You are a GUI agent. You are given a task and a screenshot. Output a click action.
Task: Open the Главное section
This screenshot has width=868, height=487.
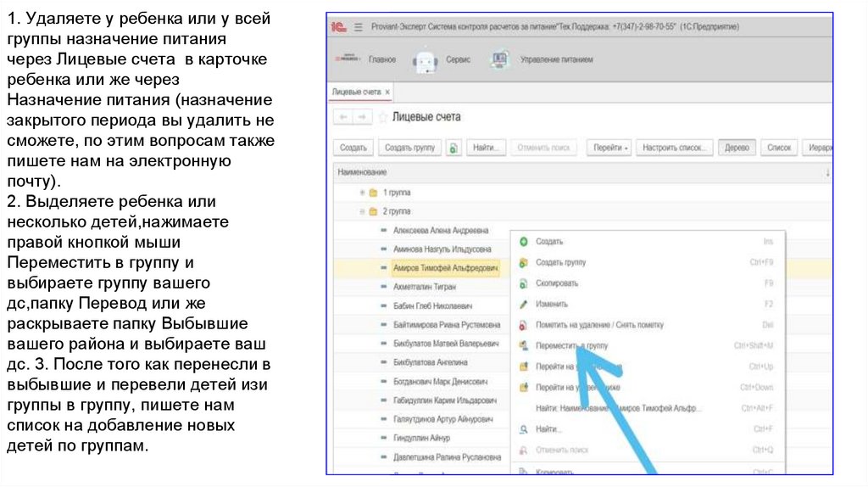point(382,59)
